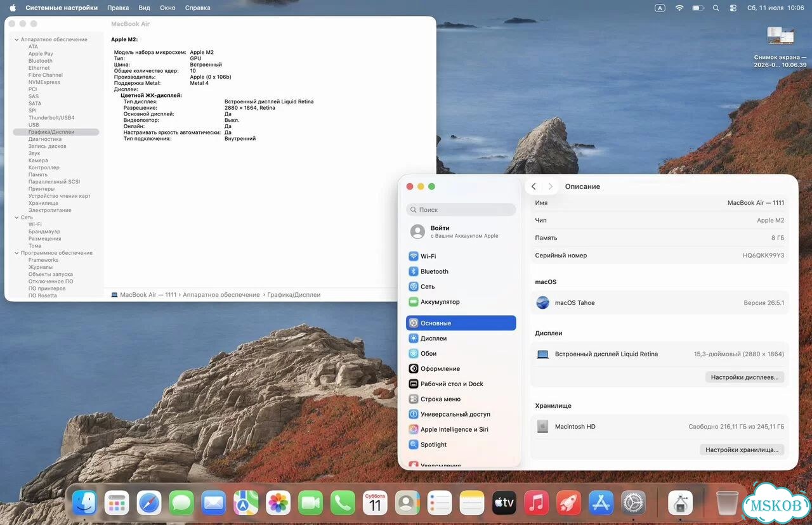Viewport: 812px width, 525px height.
Task: Click the date and time in the menu bar
Action: [x=776, y=8]
